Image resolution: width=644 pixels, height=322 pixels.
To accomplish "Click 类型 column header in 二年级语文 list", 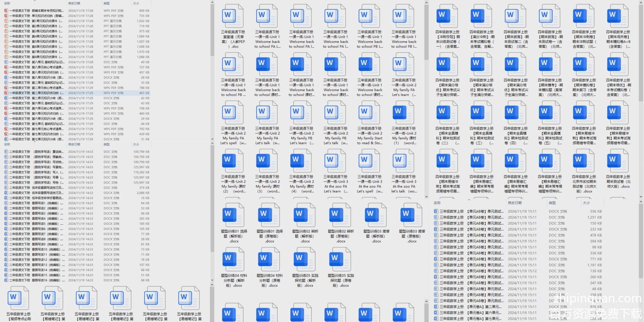I will click(107, 145).
